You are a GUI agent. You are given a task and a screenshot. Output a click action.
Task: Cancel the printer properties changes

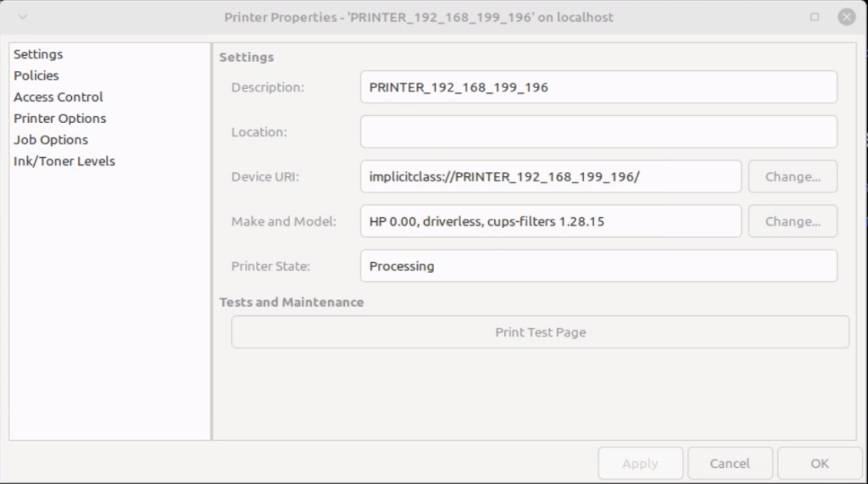pyautogui.click(x=730, y=464)
